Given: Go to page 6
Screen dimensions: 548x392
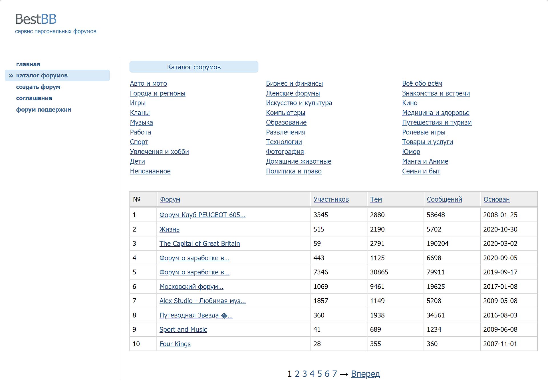Looking at the screenshot, I should [x=327, y=374].
